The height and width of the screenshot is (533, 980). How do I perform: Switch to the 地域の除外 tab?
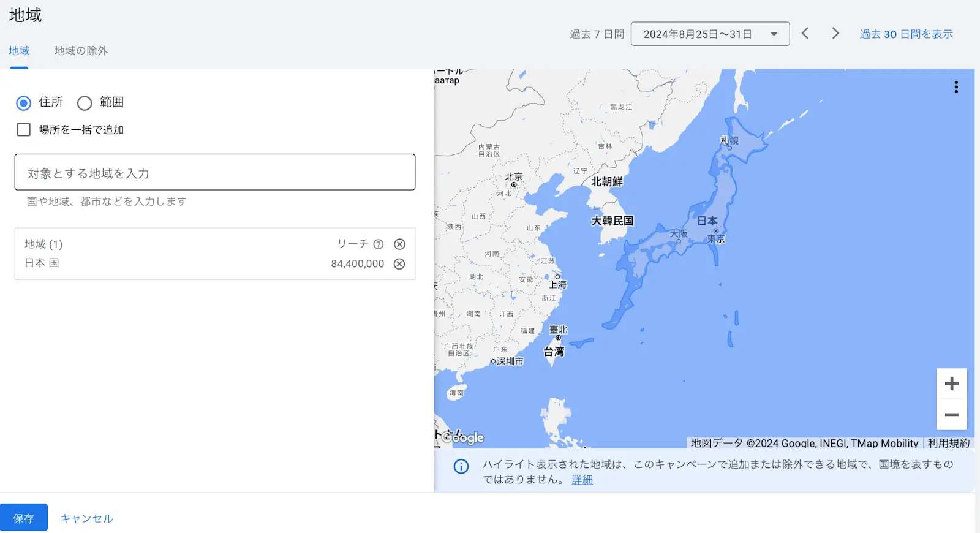pos(81,51)
